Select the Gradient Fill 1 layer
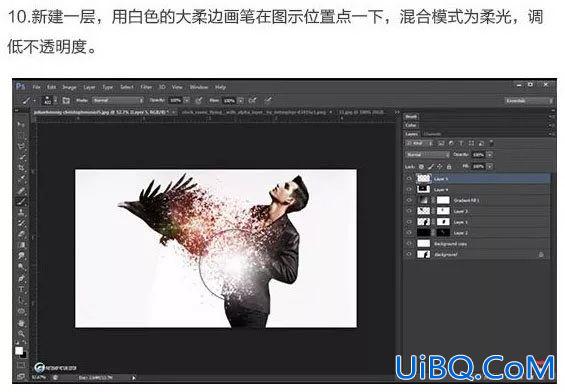Viewport: 565px width, 392px height. pos(477,200)
